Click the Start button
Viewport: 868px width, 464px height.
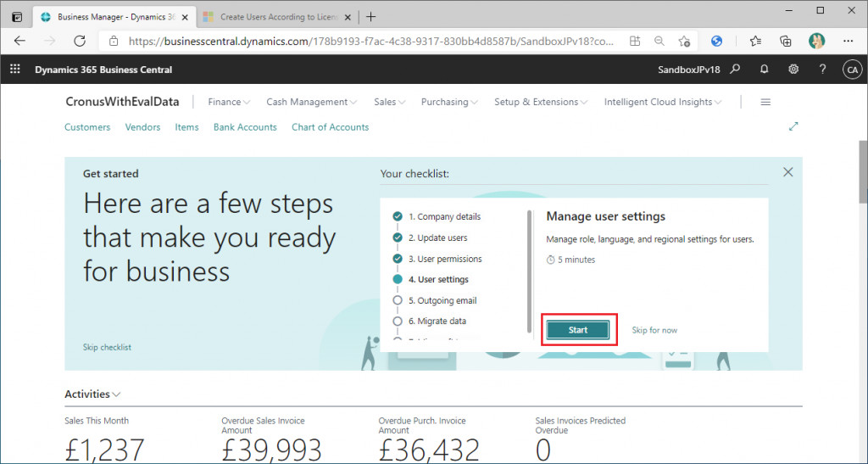pyautogui.click(x=578, y=330)
